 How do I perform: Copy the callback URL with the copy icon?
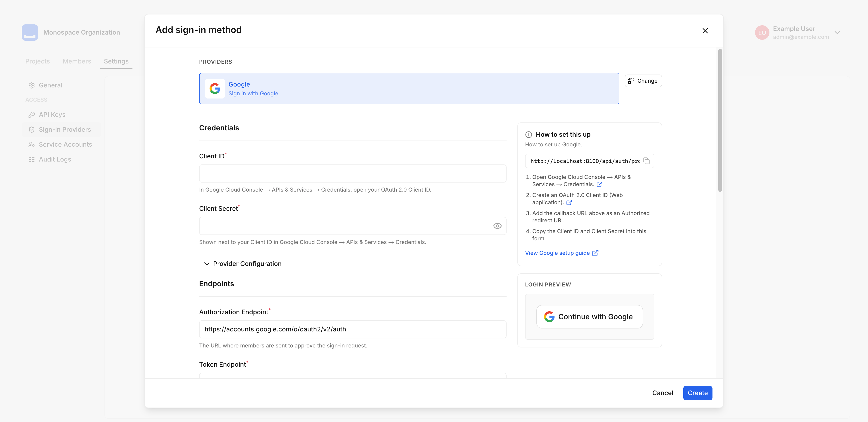tap(646, 161)
